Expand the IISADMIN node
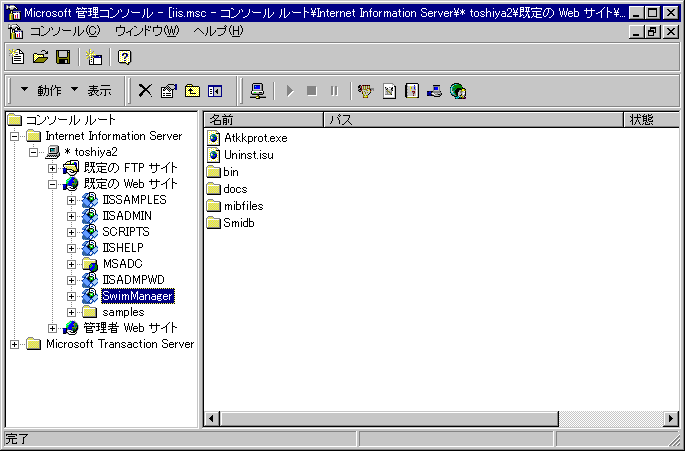 71,216
